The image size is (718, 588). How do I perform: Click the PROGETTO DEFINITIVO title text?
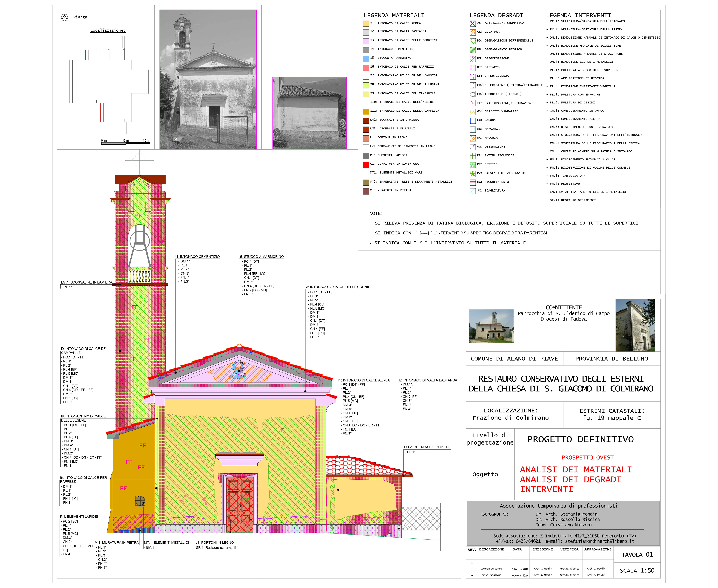click(580, 439)
